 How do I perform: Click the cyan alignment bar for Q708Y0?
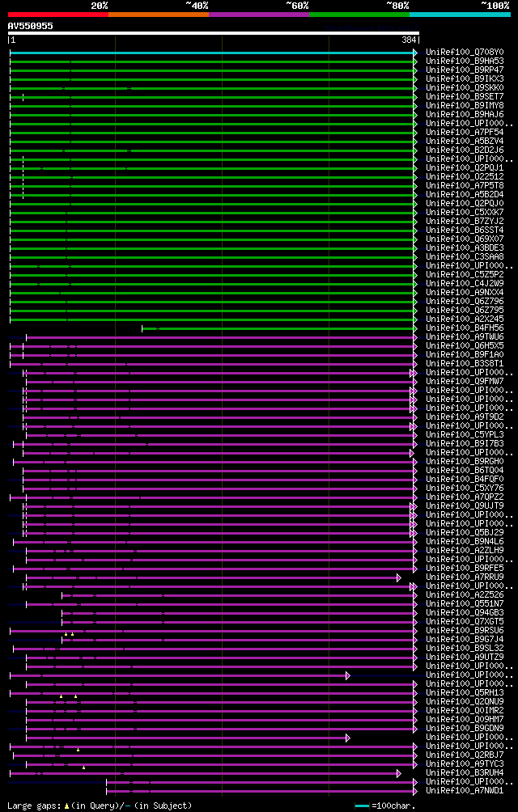pos(212,53)
